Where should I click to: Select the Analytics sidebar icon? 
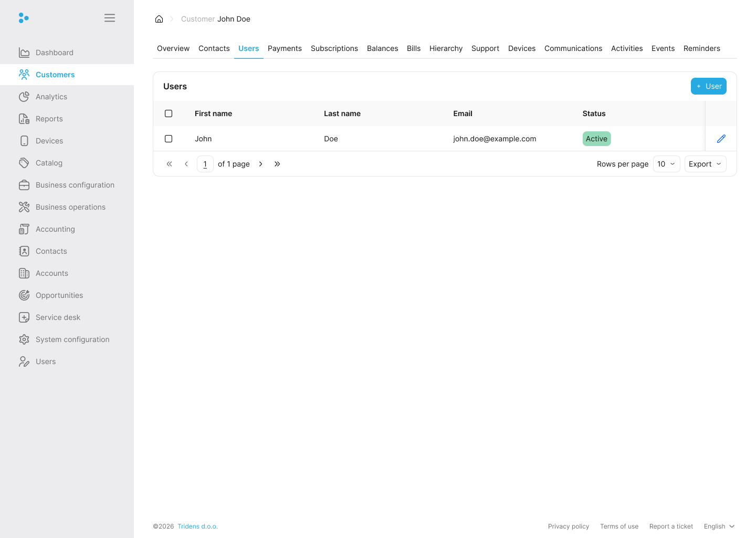(x=24, y=97)
